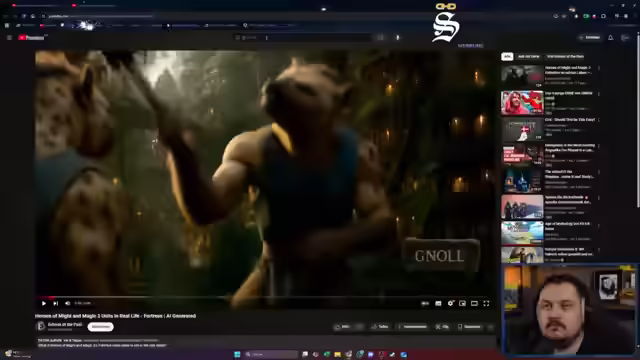Switch to the first browser tab
Screen dimensions: 640x360
click(x=37, y=5)
